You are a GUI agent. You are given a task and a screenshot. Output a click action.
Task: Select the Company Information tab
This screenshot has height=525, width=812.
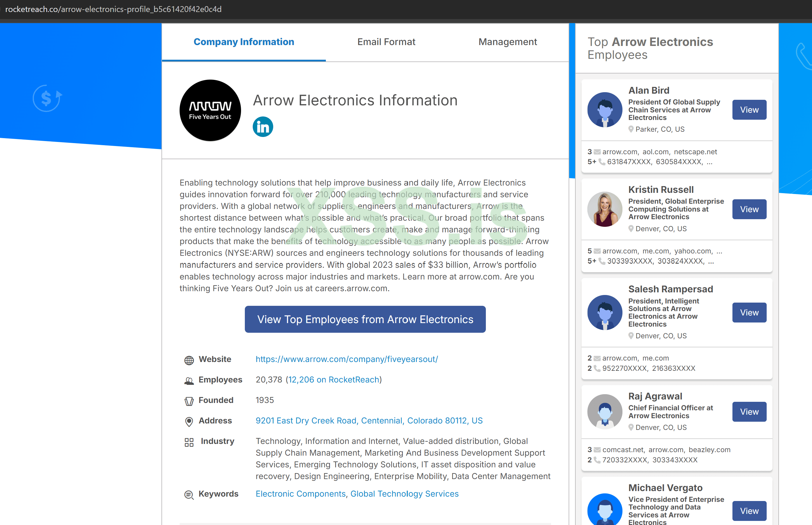click(244, 42)
